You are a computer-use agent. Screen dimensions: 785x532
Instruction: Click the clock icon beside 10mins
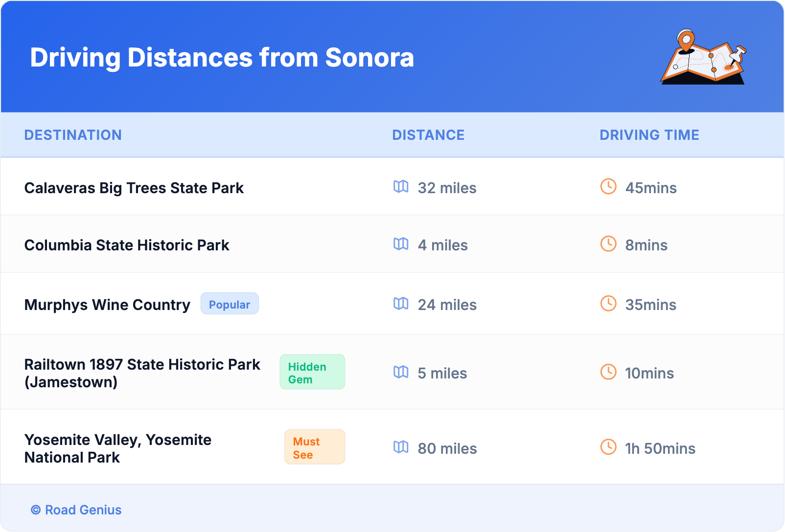(608, 372)
